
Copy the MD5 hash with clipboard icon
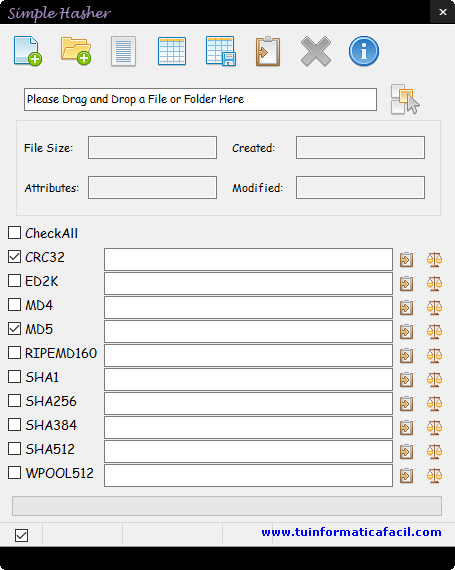tap(406, 332)
